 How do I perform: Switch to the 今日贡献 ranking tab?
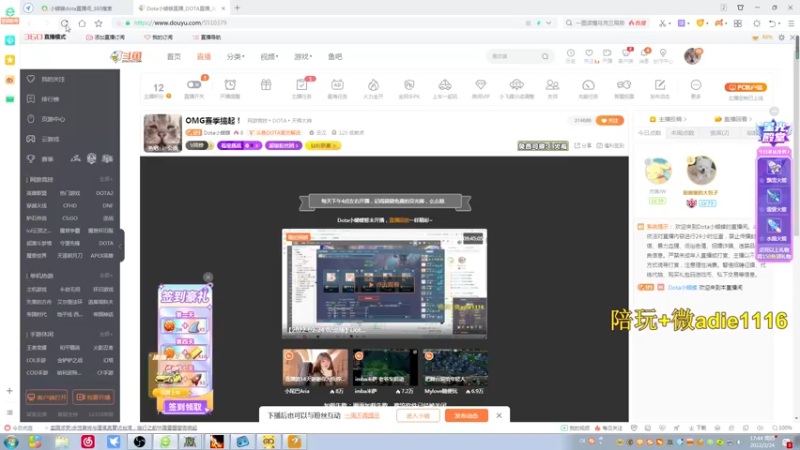(x=649, y=133)
